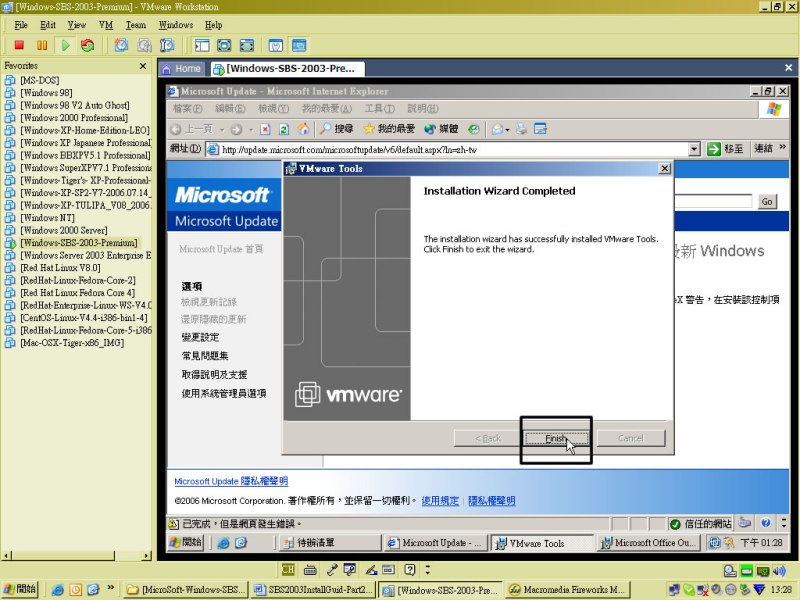800x600 pixels.
Task: Click the IE History icon
Action: pyautogui.click(x=474, y=129)
